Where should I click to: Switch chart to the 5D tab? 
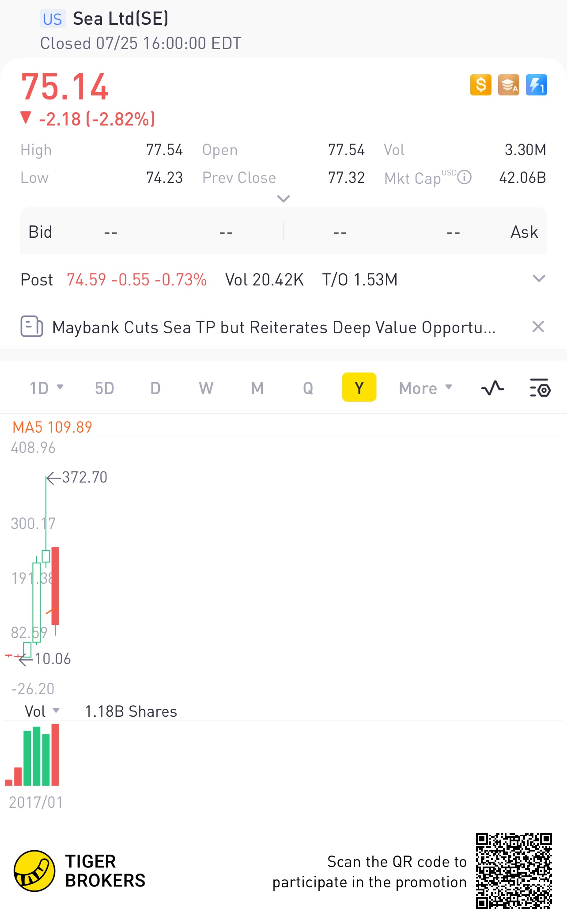pyautogui.click(x=104, y=388)
